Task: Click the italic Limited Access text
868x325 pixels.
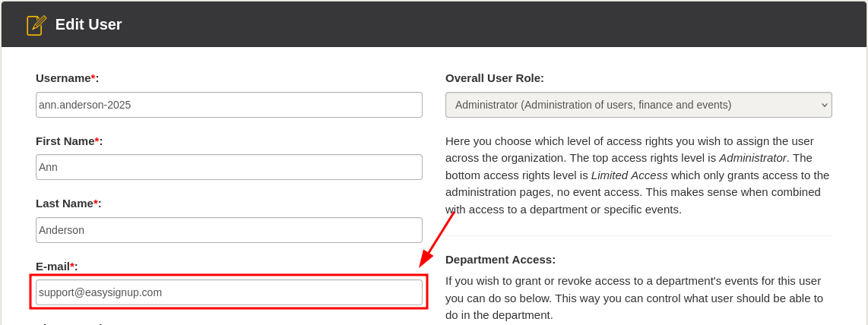Action: (x=629, y=175)
